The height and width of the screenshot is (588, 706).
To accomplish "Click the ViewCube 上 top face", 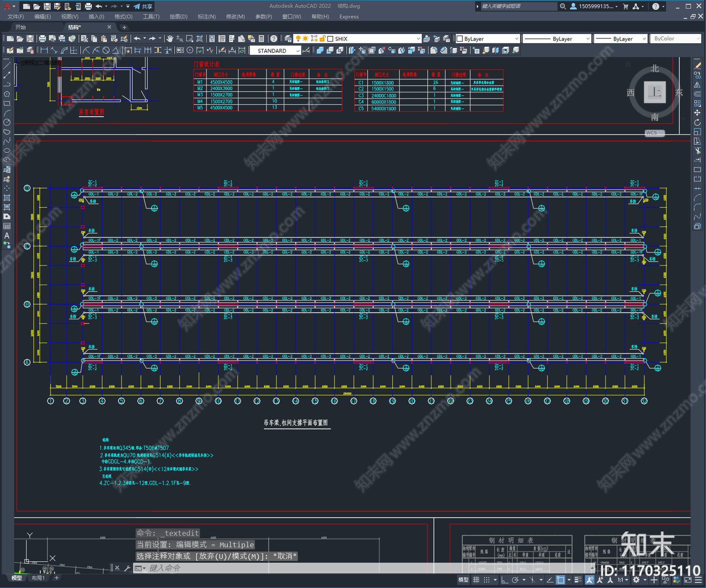I will (x=655, y=92).
